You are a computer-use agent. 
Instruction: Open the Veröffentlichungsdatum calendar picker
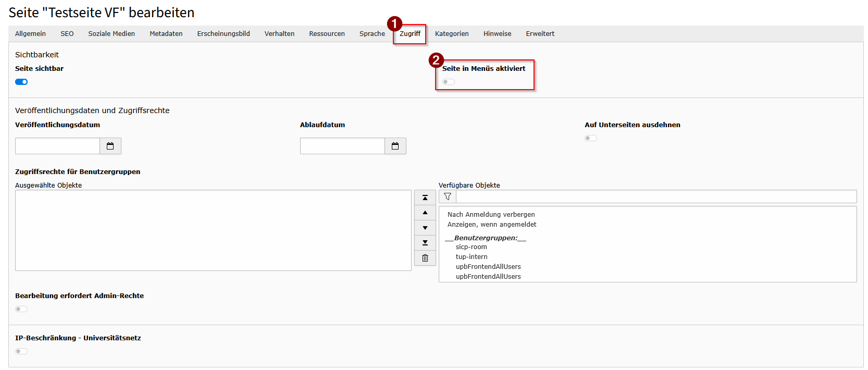point(110,146)
